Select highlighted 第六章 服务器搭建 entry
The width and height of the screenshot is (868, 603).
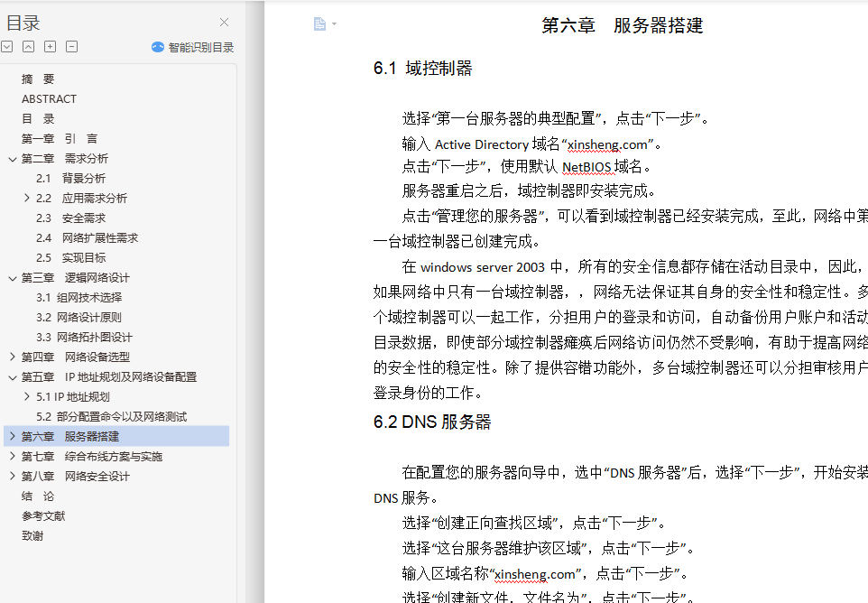pos(116,436)
